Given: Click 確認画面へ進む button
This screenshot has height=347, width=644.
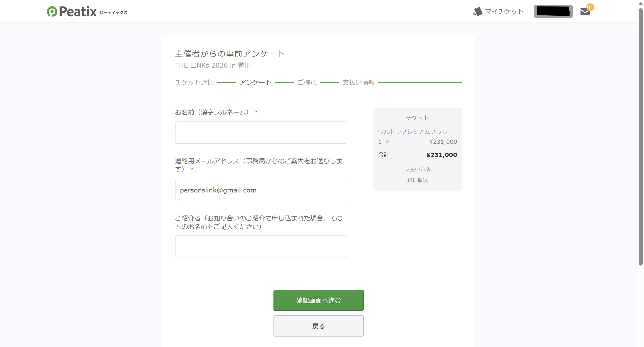Looking at the screenshot, I should (318, 300).
